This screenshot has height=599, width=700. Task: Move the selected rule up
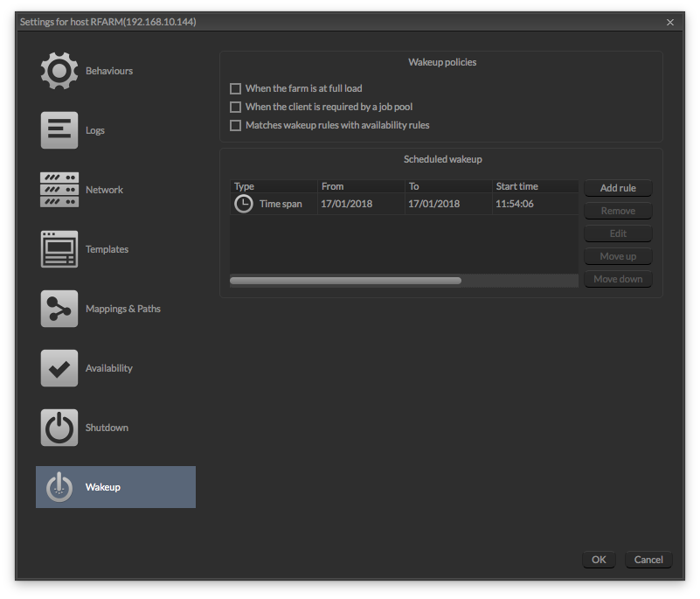pos(618,256)
